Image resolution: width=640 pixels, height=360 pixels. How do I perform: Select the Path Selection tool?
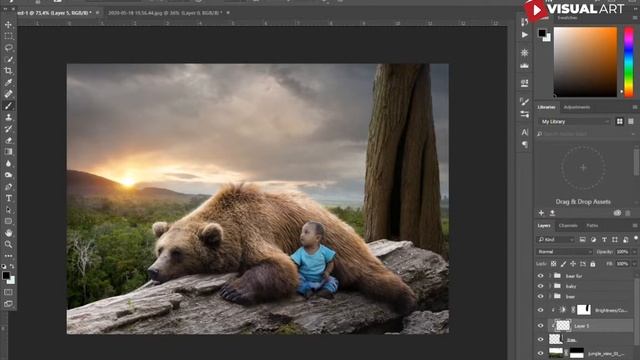8,210
